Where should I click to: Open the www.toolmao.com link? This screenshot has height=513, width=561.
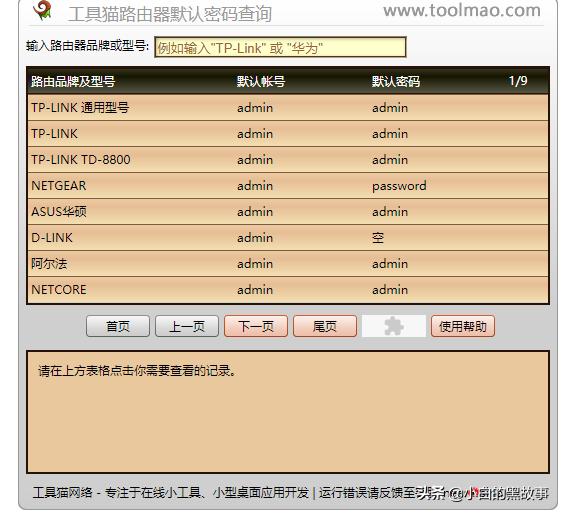pos(462,11)
